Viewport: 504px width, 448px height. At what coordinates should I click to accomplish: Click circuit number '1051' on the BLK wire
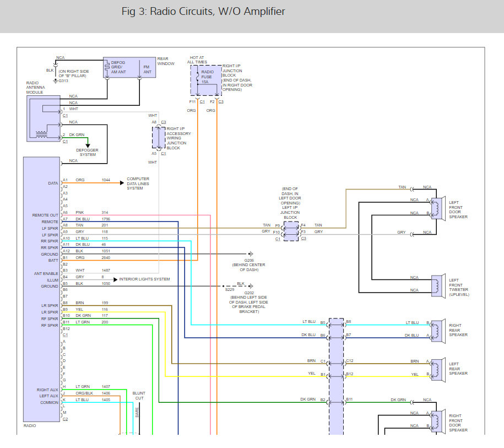pyautogui.click(x=106, y=251)
